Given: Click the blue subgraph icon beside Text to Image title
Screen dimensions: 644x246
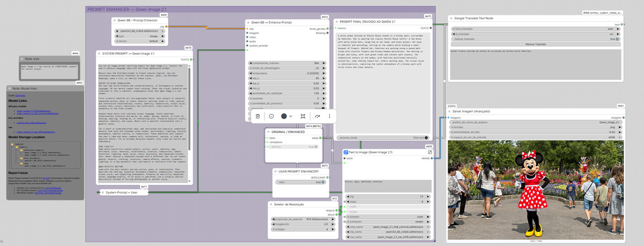Looking at the screenshot, I should pos(346,152).
